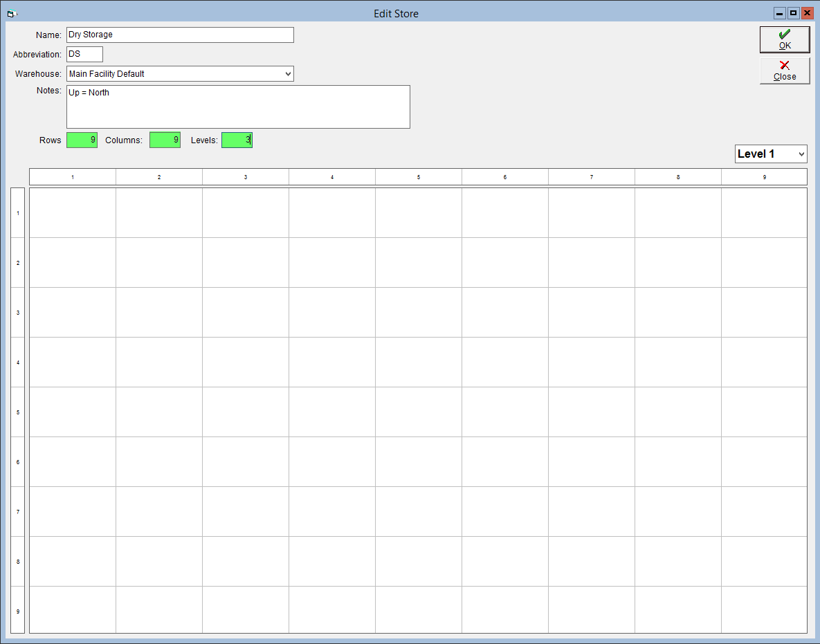Select row header 3
The height and width of the screenshot is (644, 820).
(x=18, y=312)
